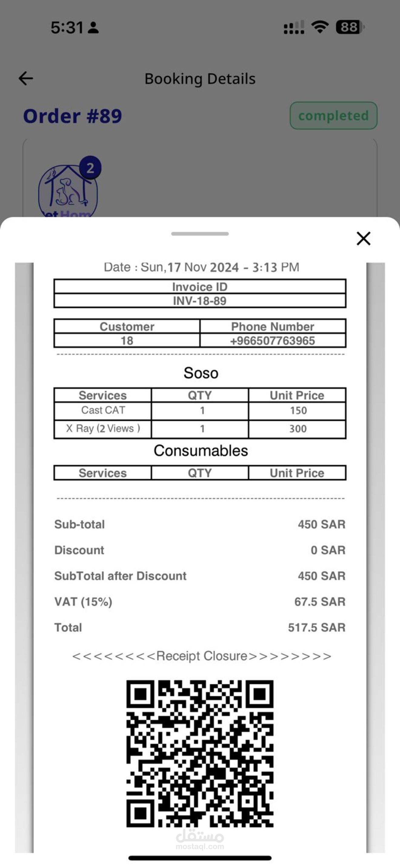The image size is (400, 868).
Task: Select the Cast CAT service row
Action: pos(200,410)
